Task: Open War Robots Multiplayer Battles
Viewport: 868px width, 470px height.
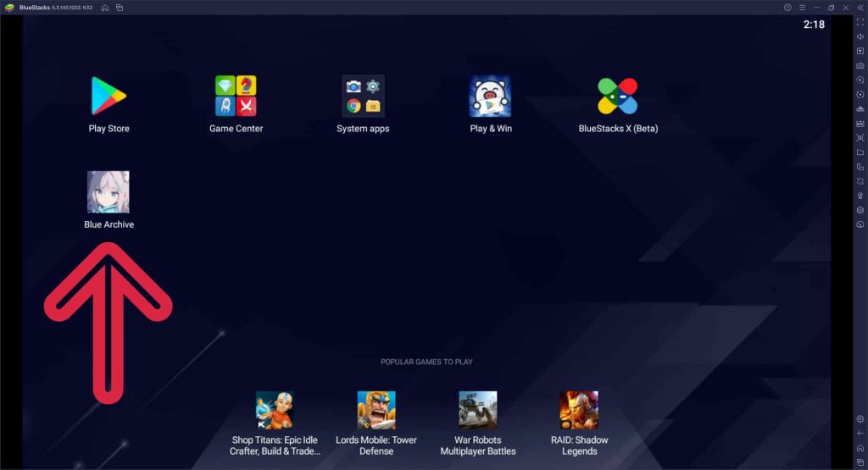Action: [478, 410]
